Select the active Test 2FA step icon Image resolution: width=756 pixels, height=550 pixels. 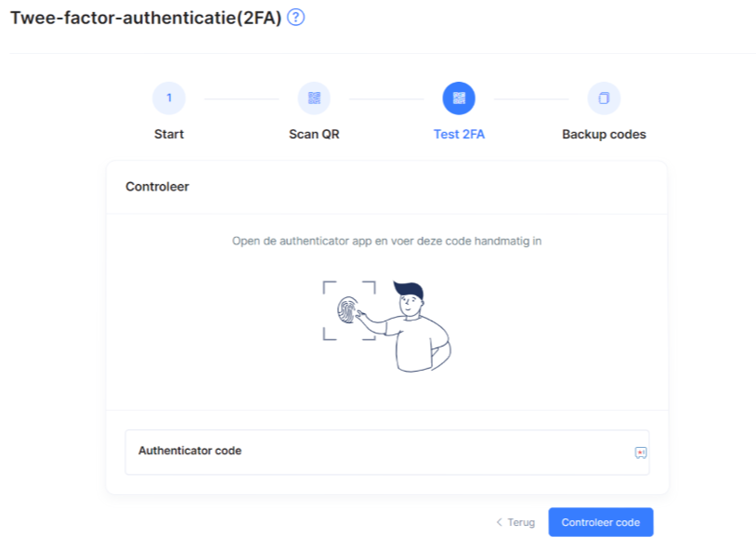coord(459,98)
